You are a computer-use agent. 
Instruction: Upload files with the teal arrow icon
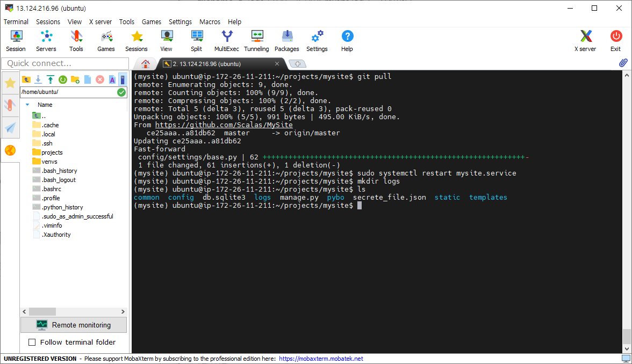coord(51,79)
